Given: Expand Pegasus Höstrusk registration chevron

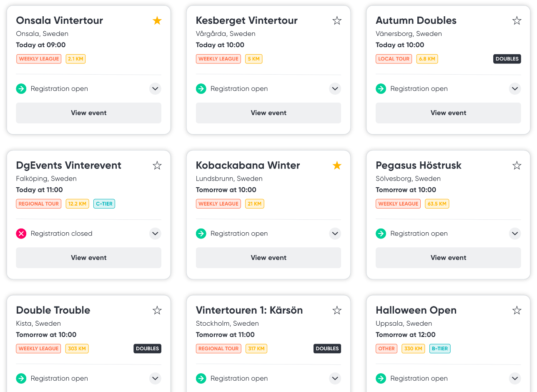Looking at the screenshot, I should [515, 234].
